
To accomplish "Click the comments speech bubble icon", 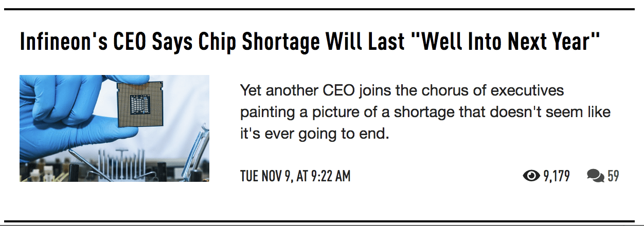I will click(595, 176).
